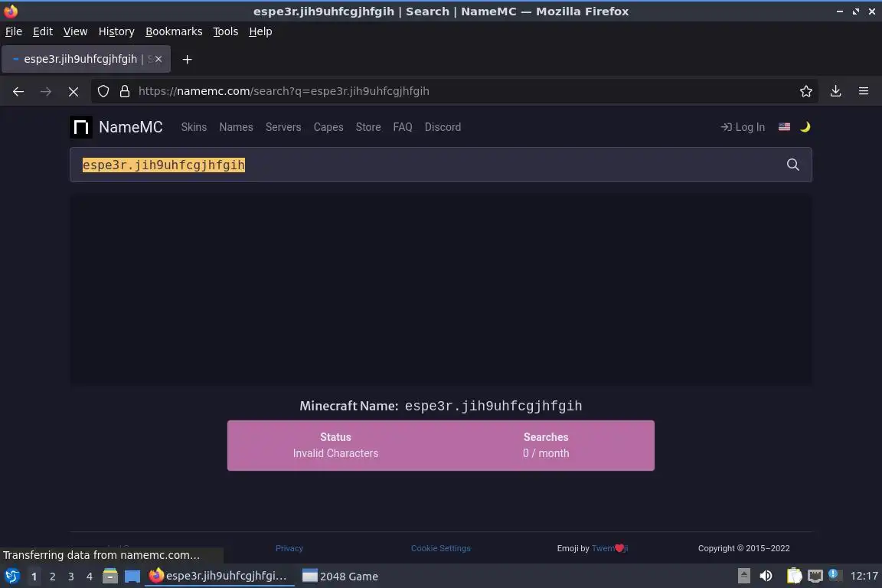
Task: Open the clipboard tray icon
Action: (794, 576)
